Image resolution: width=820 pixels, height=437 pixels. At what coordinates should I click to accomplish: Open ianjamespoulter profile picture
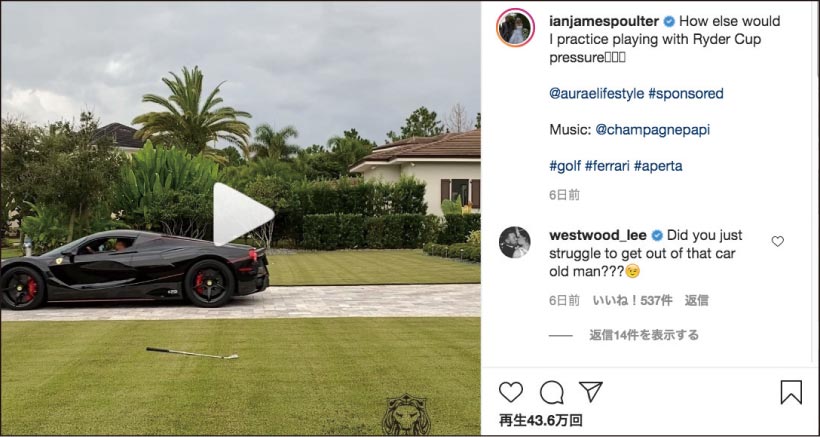point(515,28)
